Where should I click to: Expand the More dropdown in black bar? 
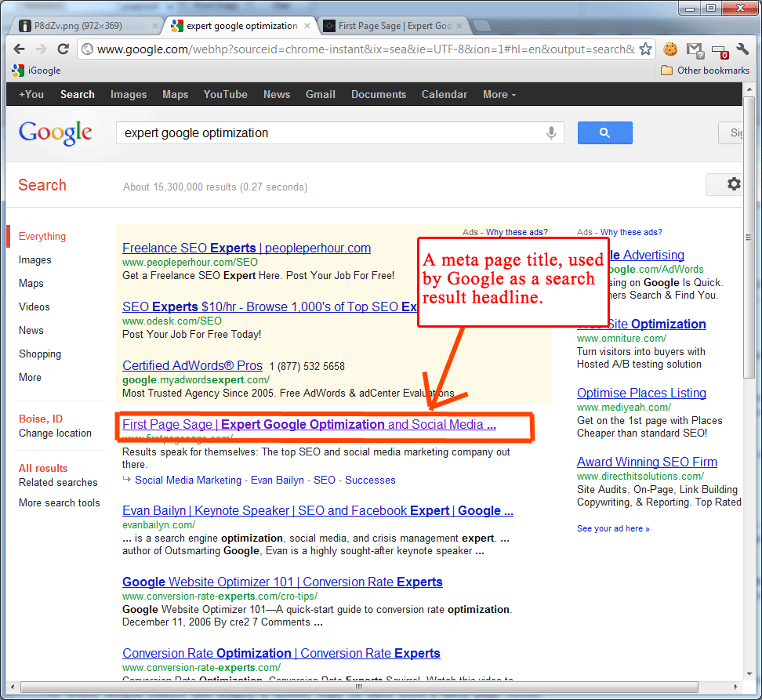click(499, 94)
